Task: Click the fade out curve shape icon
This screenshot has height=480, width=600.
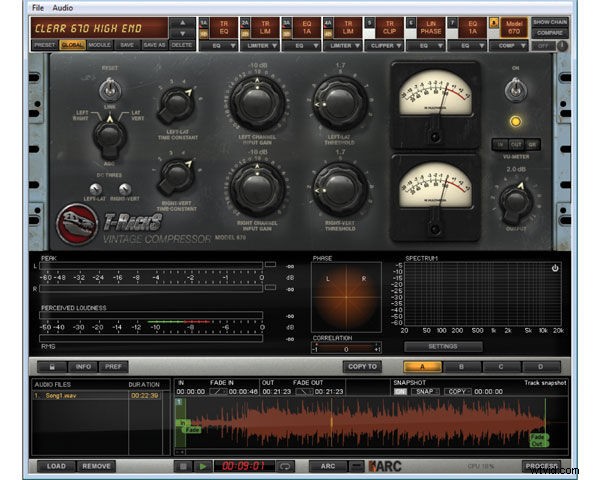Action: click(305, 392)
